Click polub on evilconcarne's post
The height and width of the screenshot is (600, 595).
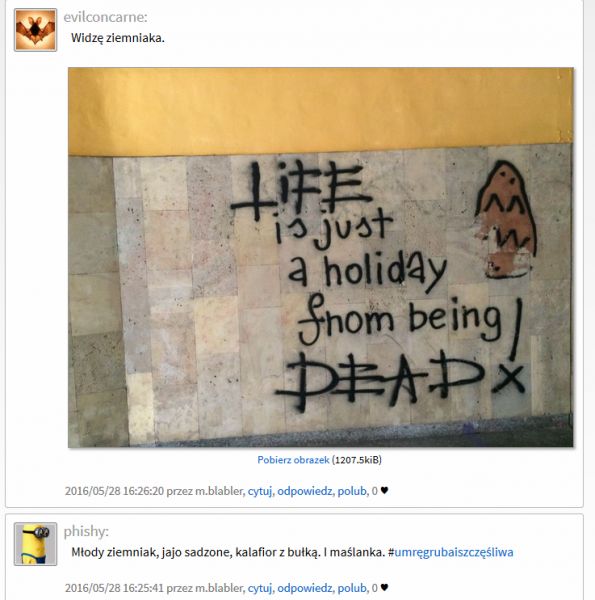(352, 491)
